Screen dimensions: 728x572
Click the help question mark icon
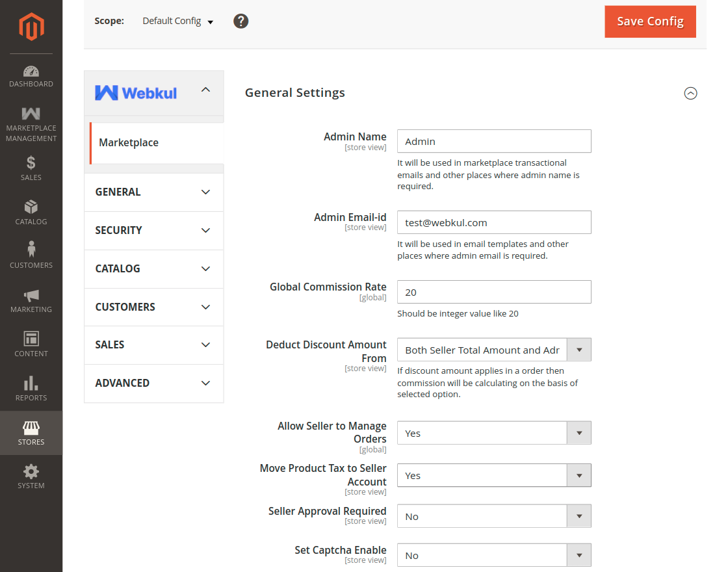(241, 21)
